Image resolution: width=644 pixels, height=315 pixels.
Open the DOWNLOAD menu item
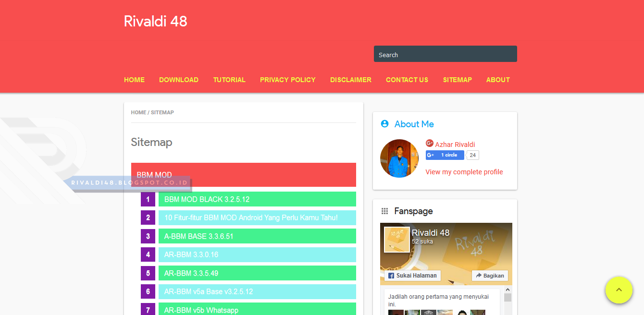point(178,80)
